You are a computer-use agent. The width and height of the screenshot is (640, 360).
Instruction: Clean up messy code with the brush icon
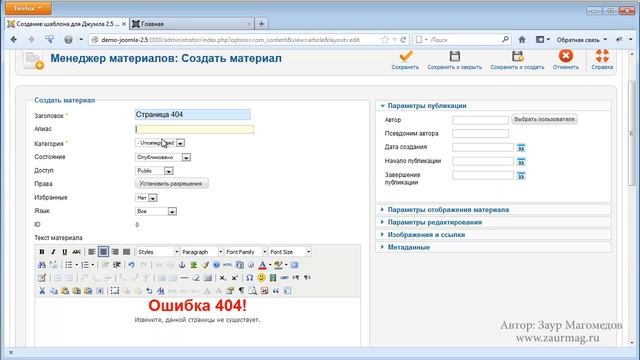click(205, 265)
